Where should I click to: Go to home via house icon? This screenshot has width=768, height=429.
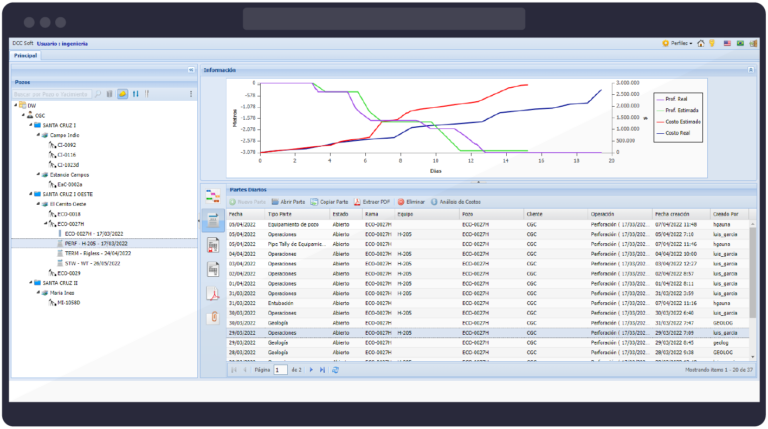701,44
